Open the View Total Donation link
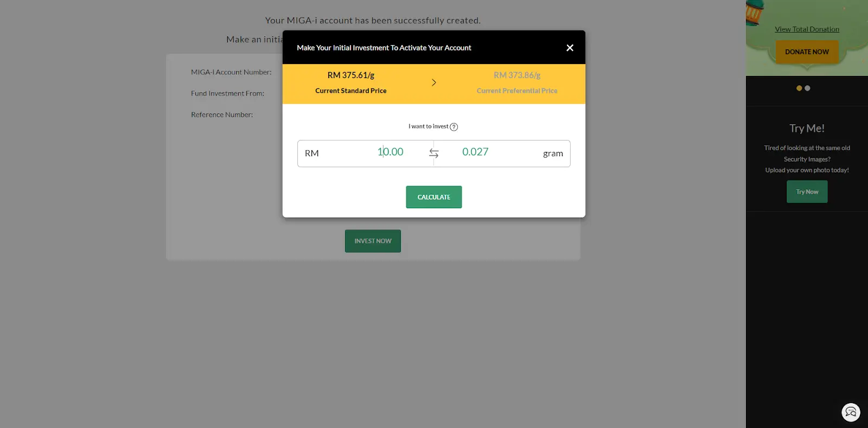The height and width of the screenshot is (428, 868). point(807,29)
